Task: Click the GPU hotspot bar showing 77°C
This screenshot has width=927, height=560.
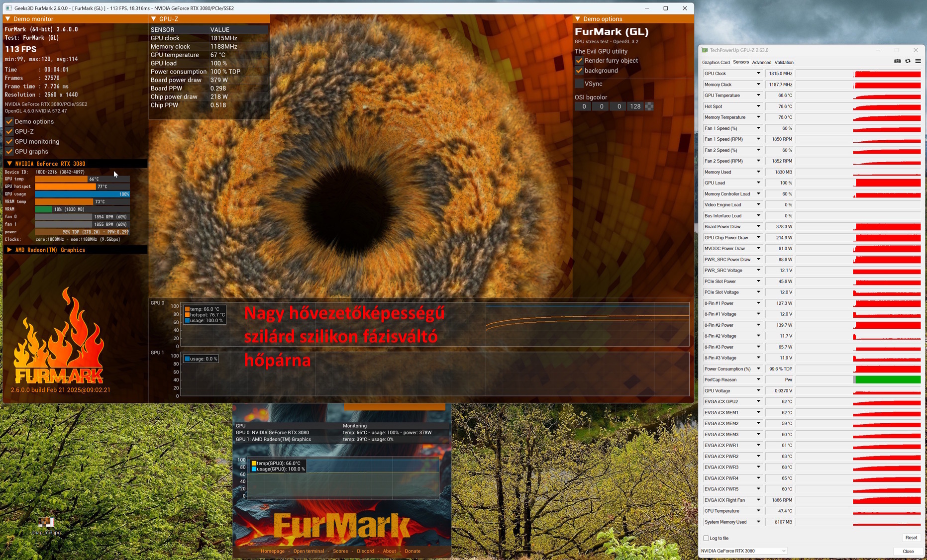Action: pos(83,187)
